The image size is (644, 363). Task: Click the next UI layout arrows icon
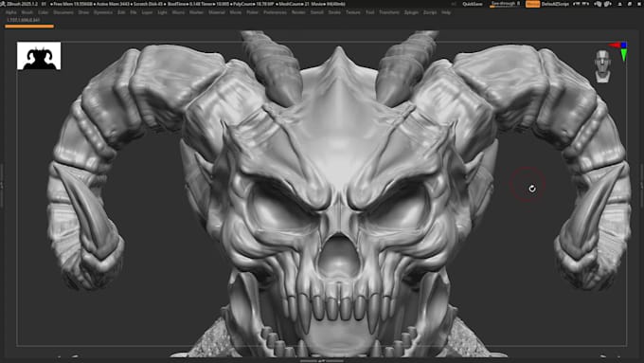point(585,4)
